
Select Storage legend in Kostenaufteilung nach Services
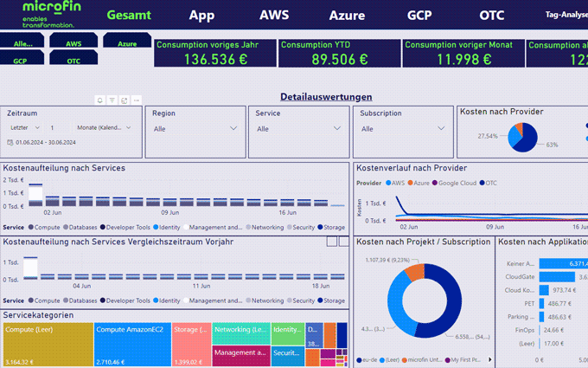coord(331,227)
